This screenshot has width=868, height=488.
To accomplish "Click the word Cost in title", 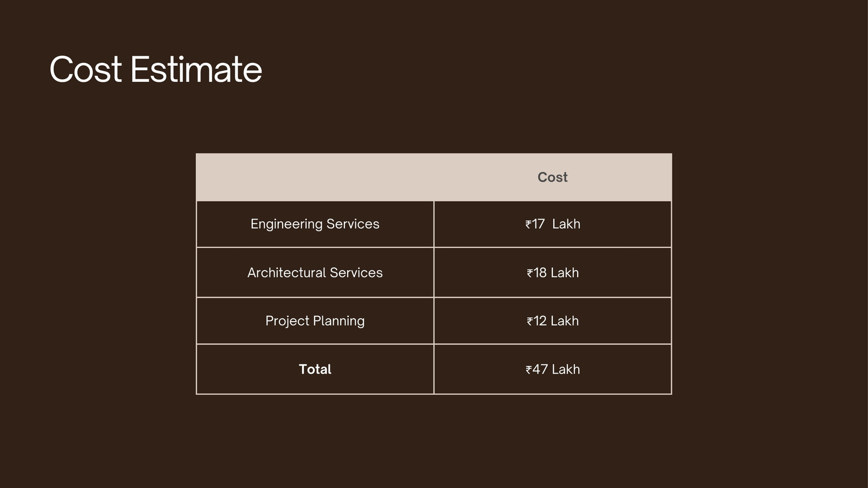I will (x=86, y=69).
